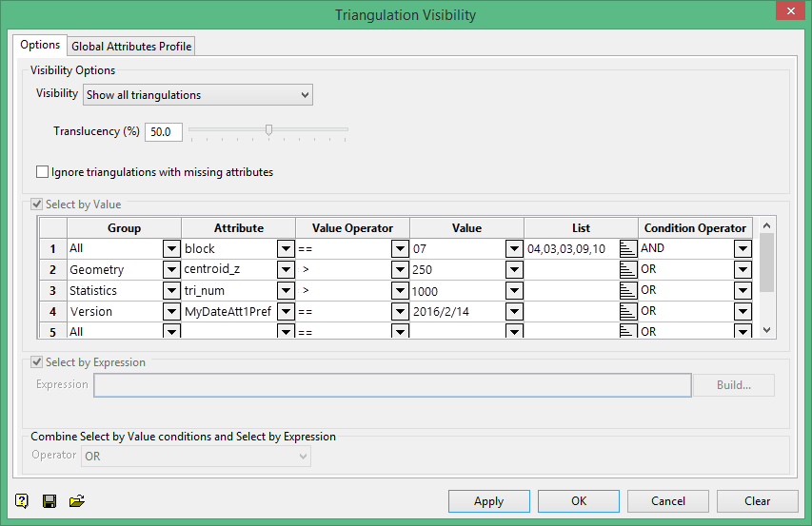Toggle the Select by Expression checkbox
This screenshot has height=526, width=812.
tap(38, 362)
